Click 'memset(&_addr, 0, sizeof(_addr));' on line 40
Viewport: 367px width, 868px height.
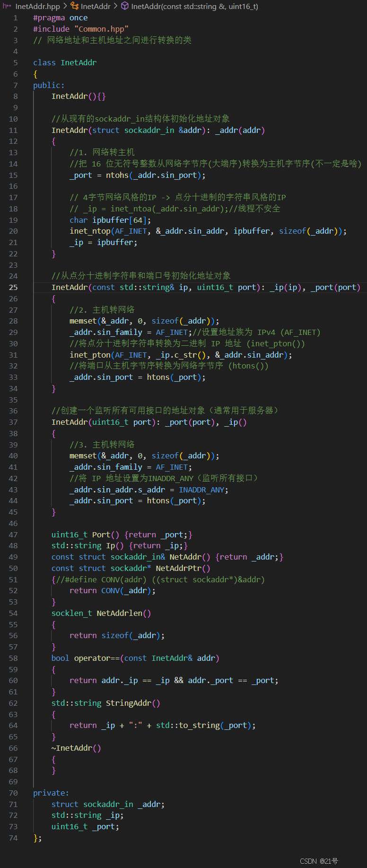(x=144, y=456)
